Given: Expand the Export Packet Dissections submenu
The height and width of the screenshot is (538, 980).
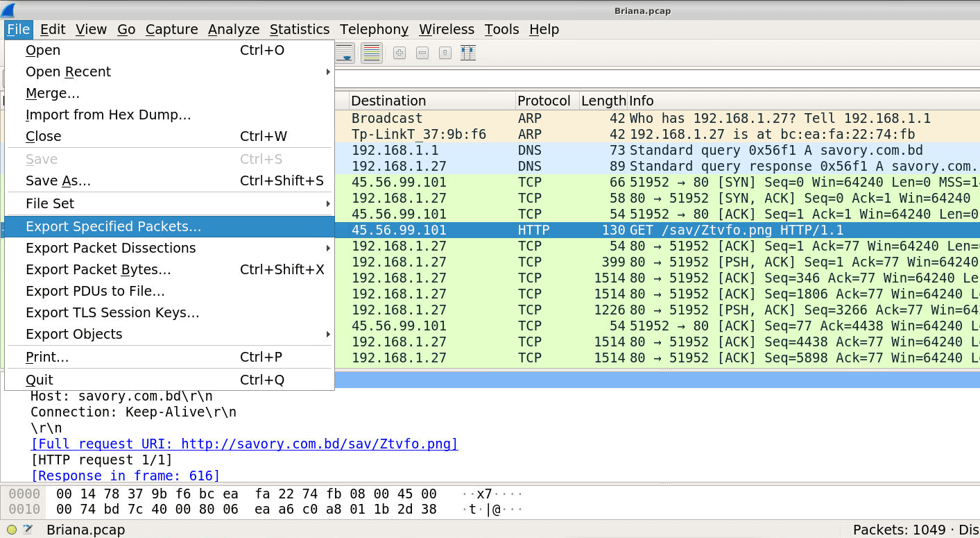Looking at the screenshot, I should [169, 248].
